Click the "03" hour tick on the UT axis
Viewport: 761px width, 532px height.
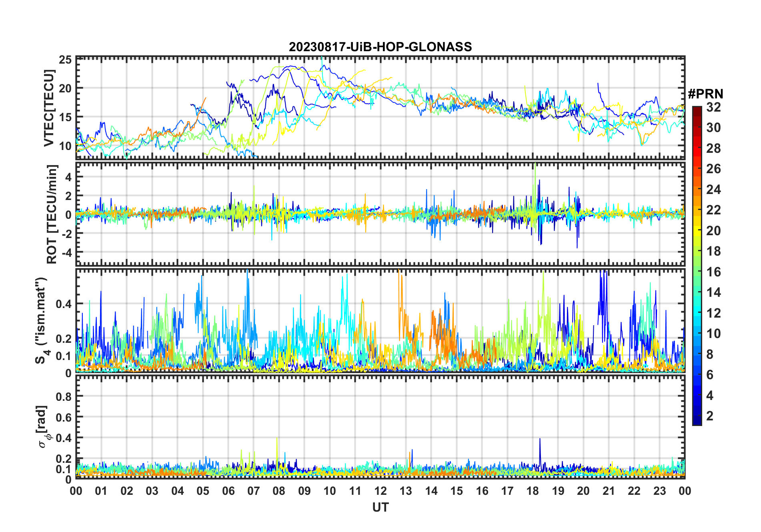(x=152, y=491)
